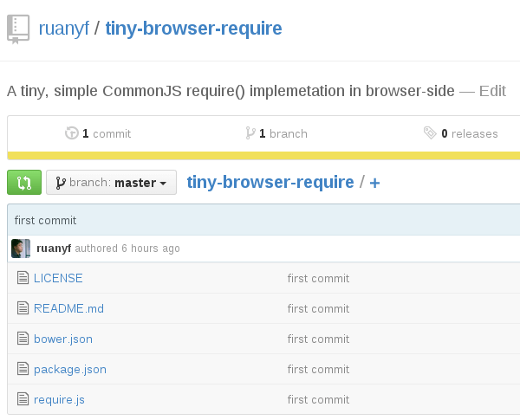Click the branch fork icon in stats bar
This screenshot has width=520, height=420.
tap(250, 133)
